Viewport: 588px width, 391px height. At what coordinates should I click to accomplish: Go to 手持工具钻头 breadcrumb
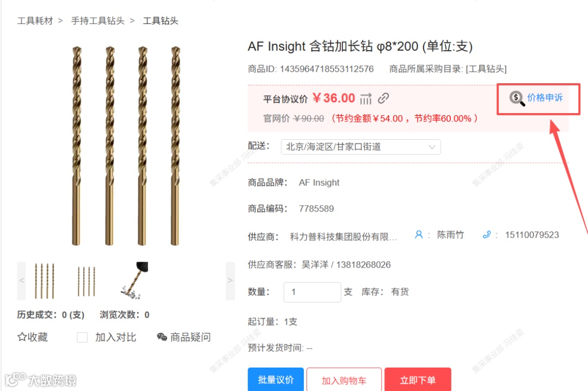(x=97, y=21)
